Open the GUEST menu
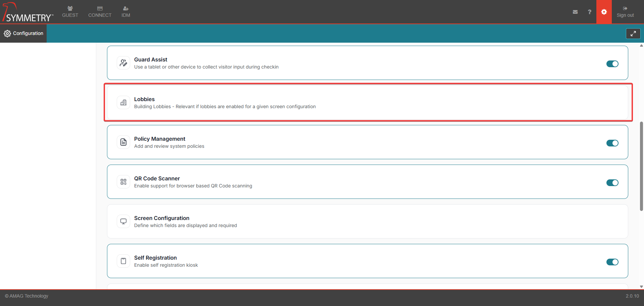Viewport: 644px width, 306px height. click(70, 12)
